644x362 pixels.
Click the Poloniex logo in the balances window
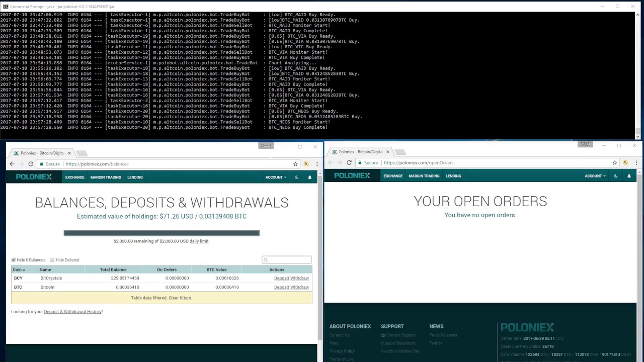click(x=34, y=177)
